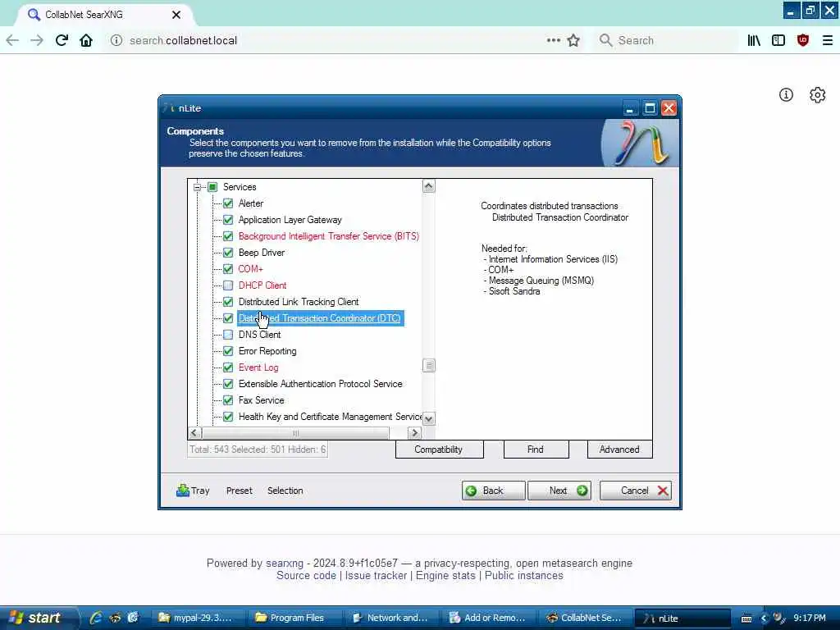The image size is (840, 630).
Task: Toggle Distributed Link Tracking Client checkbox
Action: [228, 302]
